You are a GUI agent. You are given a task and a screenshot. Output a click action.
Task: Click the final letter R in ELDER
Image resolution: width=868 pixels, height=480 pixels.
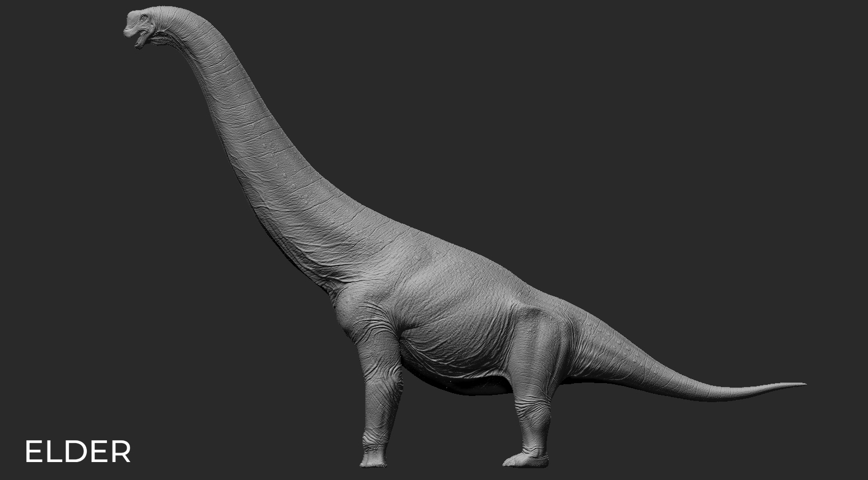(x=120, y=452)
